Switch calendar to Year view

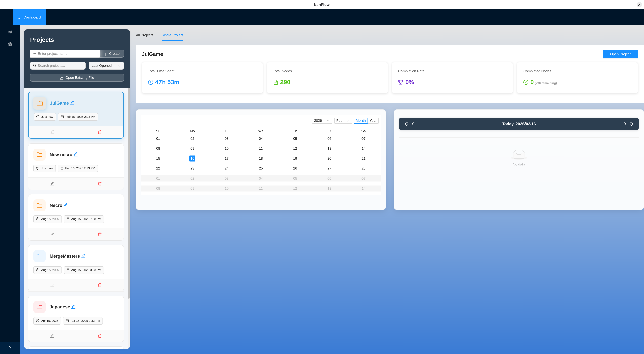[373, 121]
